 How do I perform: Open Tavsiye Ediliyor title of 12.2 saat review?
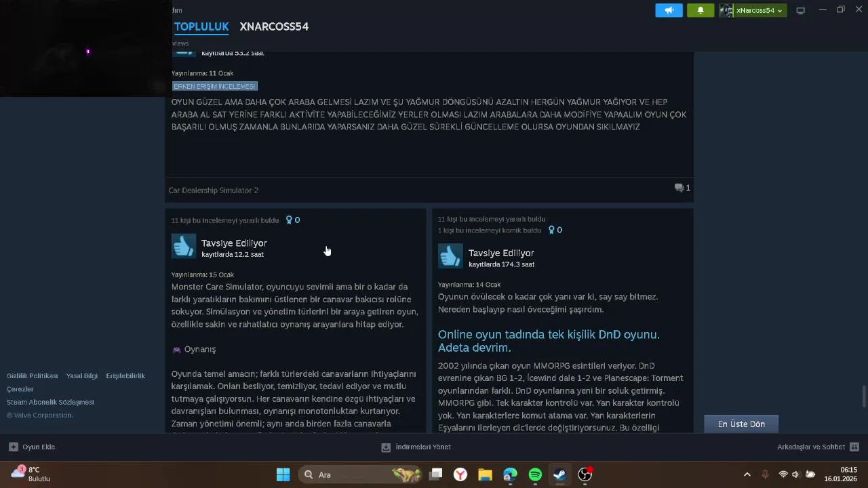[x=234, y=243]
